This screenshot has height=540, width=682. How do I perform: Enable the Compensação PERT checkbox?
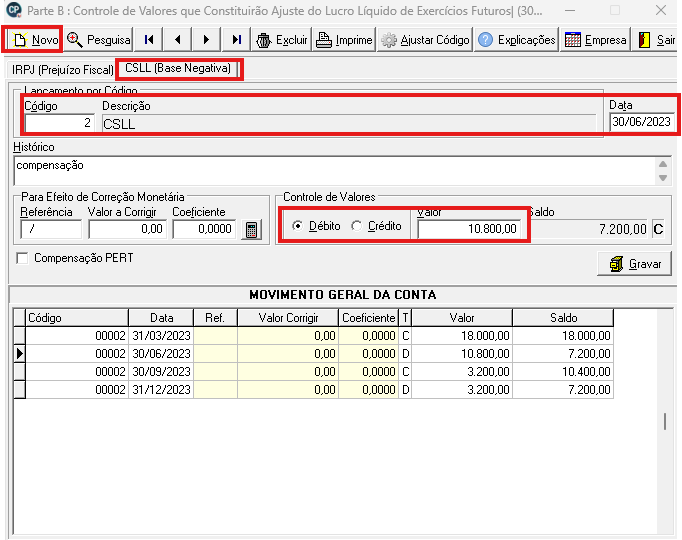pyautogui.click(x=22, y=258)
